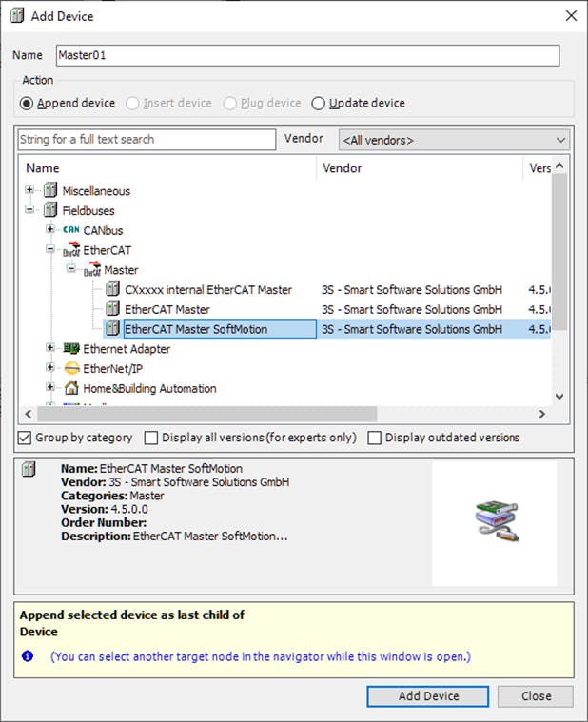Select the Append device radio button

27,104
